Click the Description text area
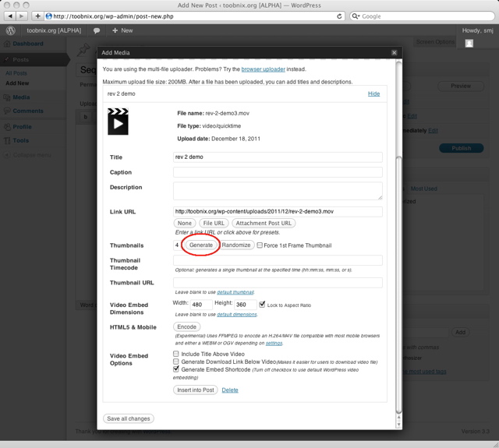This screenshot has height=448, width=499. 278,191
